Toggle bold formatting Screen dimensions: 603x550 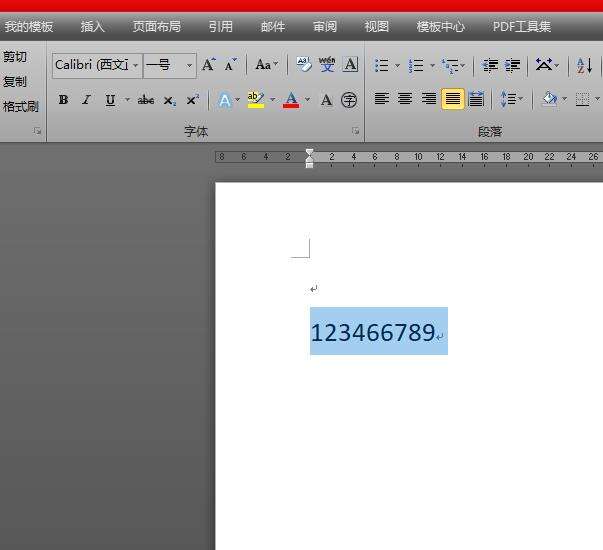(x=63, y=100)
